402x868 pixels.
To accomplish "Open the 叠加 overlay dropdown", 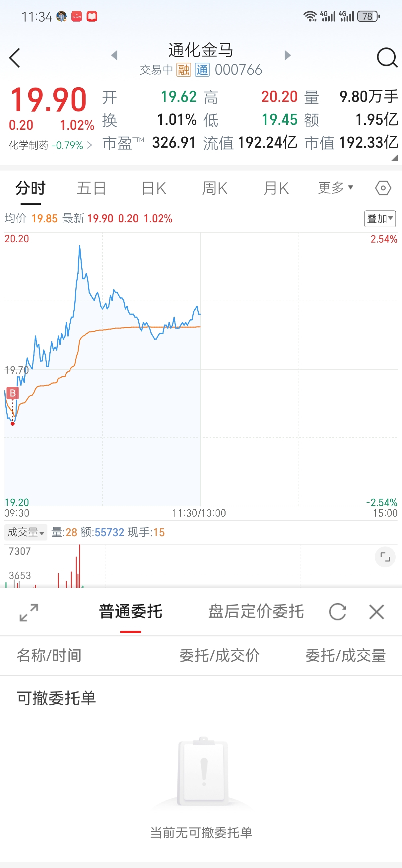I will (380, 219).
